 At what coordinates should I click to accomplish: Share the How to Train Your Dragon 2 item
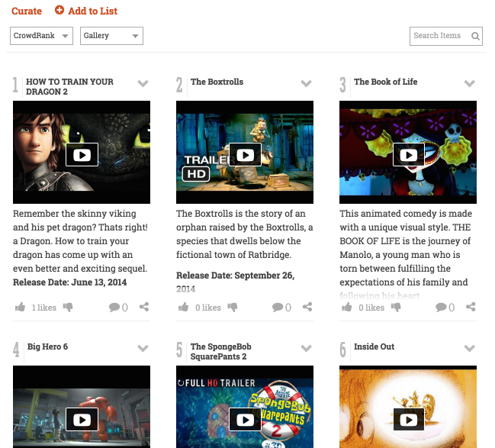click(144, 307)
